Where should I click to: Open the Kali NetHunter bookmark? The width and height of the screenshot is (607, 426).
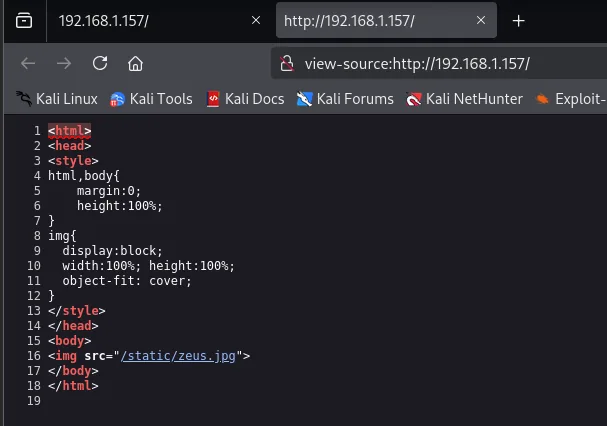[464, 99]
